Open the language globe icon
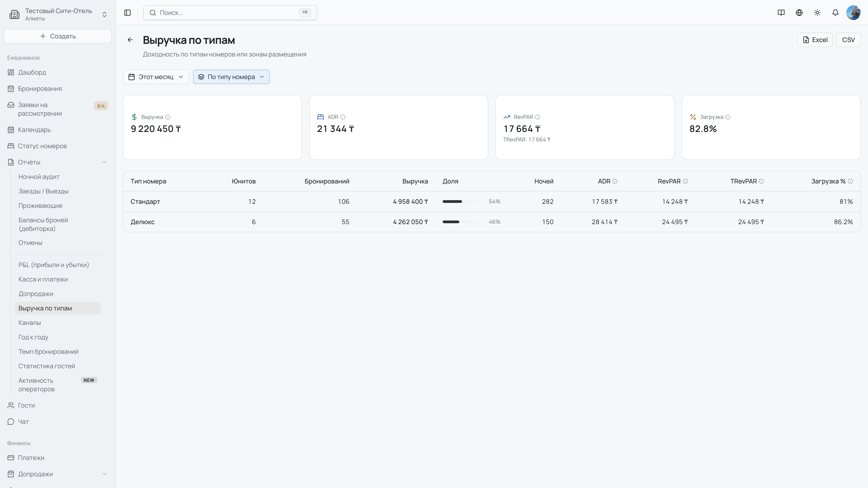 point(799,12)
